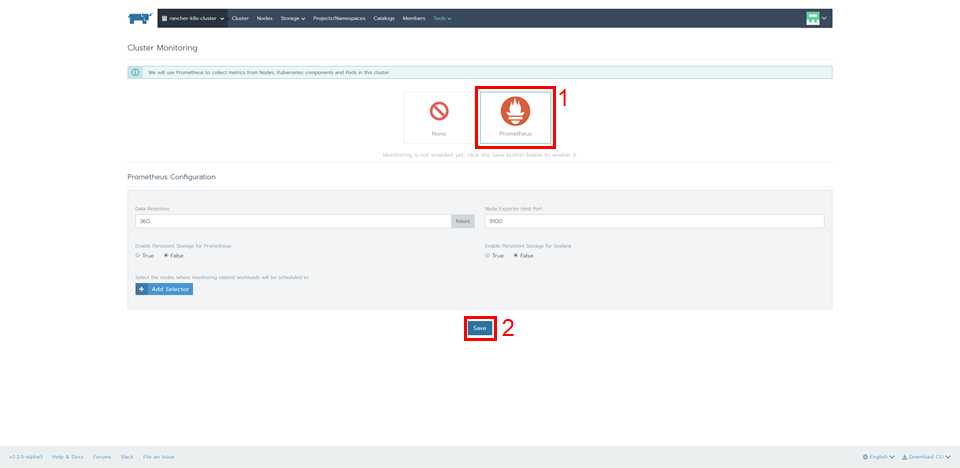Image resolution: width=960 pixels, height=468 pixels.
Task: Select the None monitoring option
Action: [x=438, y=118]
